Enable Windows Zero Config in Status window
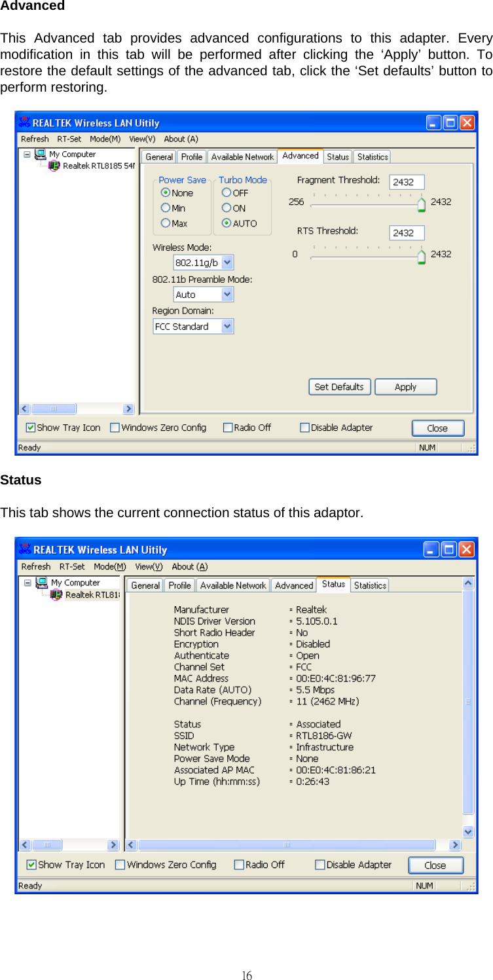The image size is (493, 980). click(120, 865)
